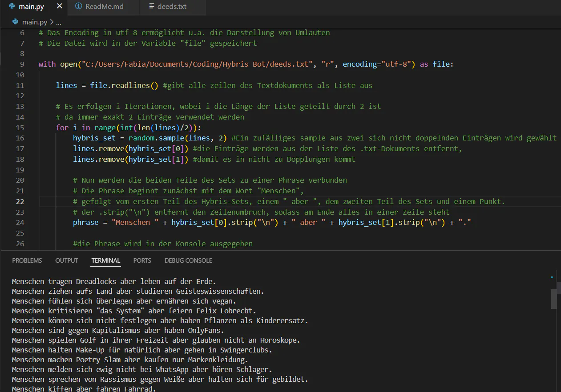Open the DEBUG CONSOLE panel tab
The width and height of the screenshot is (561, 392).
[x=188, y=260]
